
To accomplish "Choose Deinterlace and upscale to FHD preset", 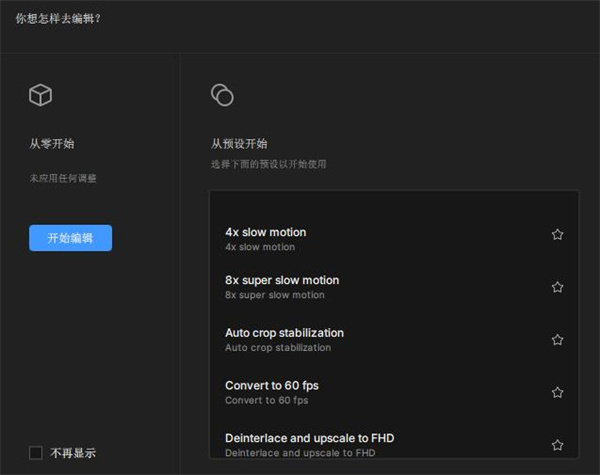I will tap(310, 439).
